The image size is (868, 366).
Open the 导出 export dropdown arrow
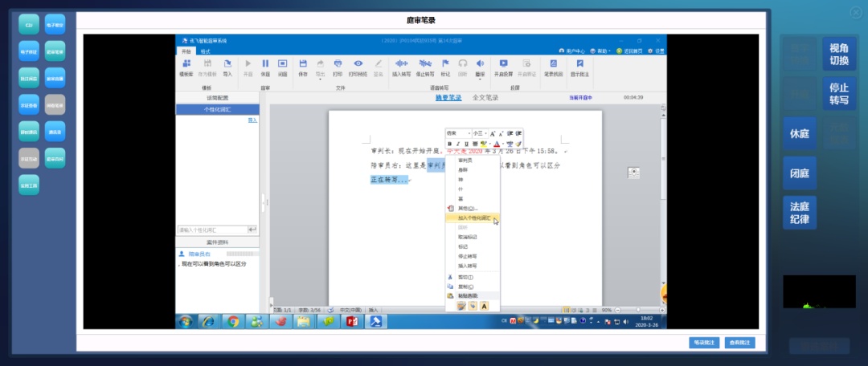[x=321, y=79]
